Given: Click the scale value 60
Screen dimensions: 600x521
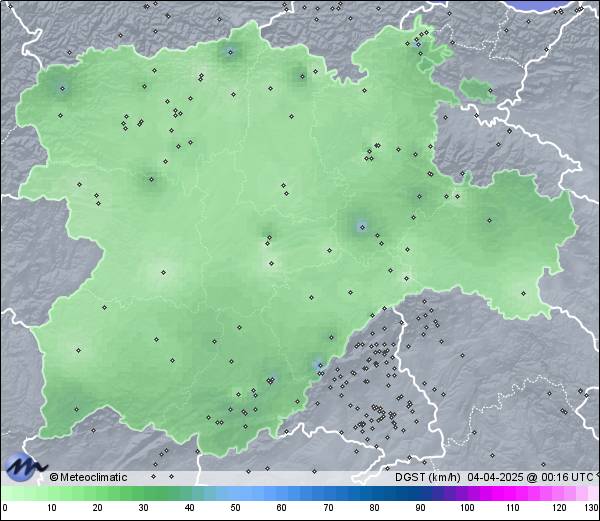Looking at the screenshot, I should point(282,508).
